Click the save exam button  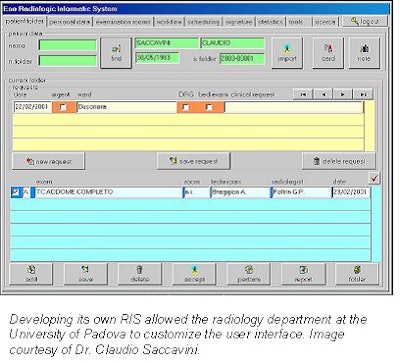[85, 274]
